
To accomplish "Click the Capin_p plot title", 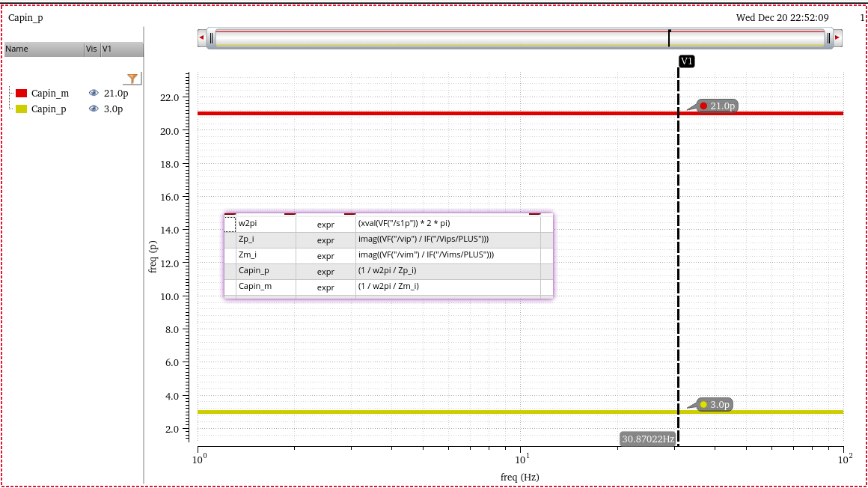I will click(x=25, y=18).
